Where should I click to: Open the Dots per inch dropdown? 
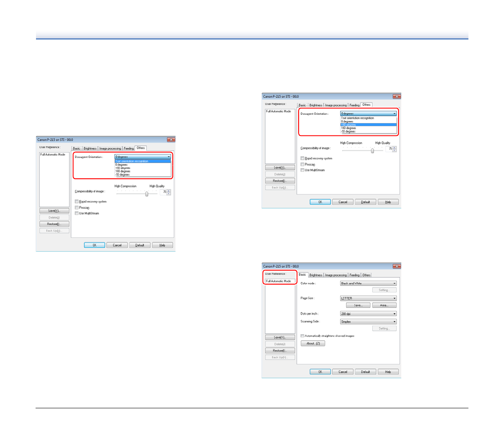coord(368,314)
